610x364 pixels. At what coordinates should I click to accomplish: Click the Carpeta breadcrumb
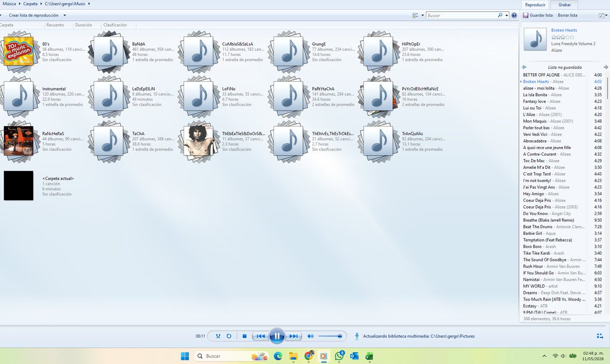pos(30,4)
